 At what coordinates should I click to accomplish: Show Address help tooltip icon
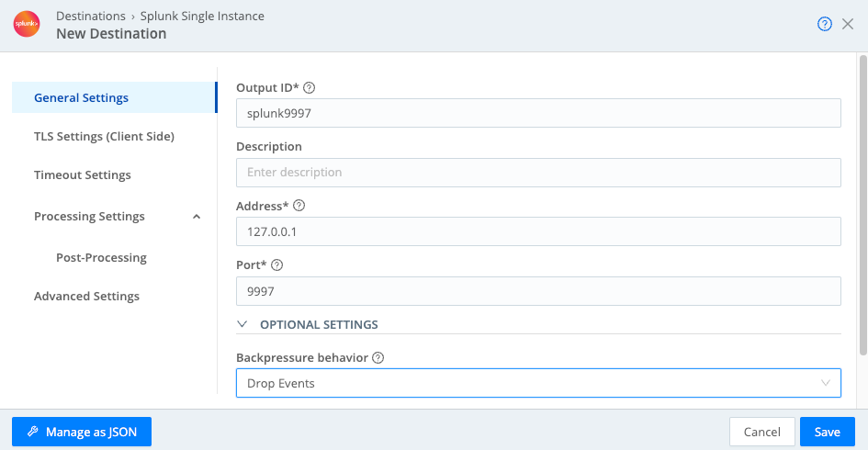(299, 206)
